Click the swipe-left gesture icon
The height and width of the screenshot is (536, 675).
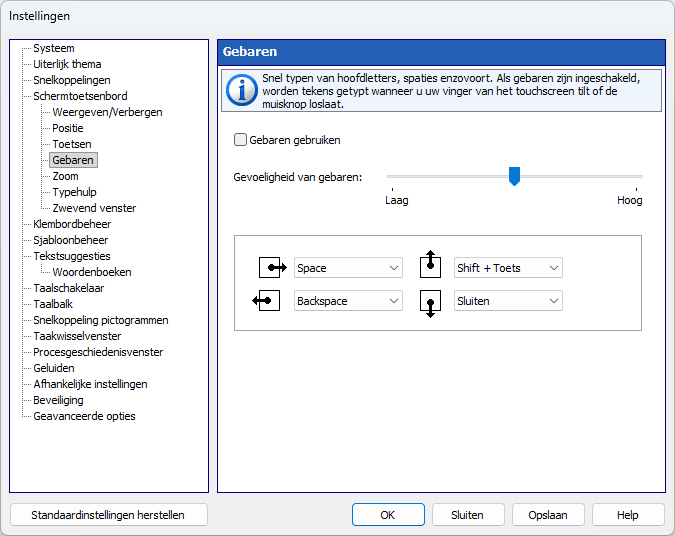pos(266,301)
